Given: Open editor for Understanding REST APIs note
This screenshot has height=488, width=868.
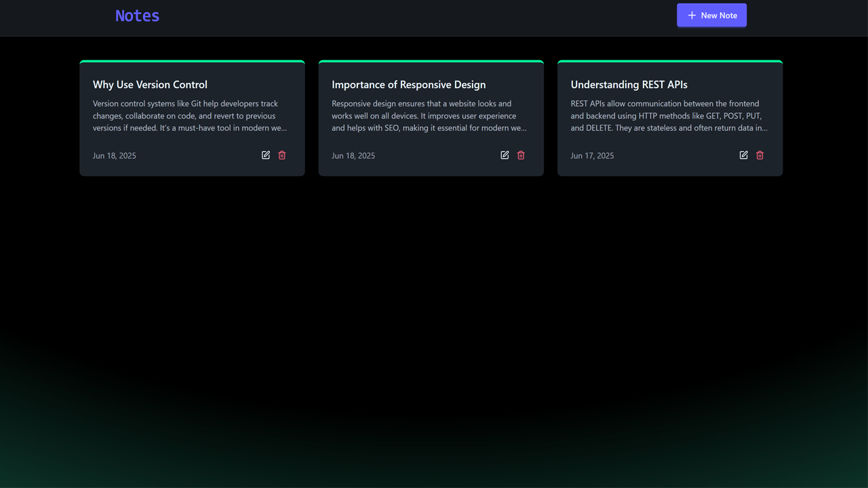Looking at the screenshot, I should pyautogui.click(x=743, y=155).
